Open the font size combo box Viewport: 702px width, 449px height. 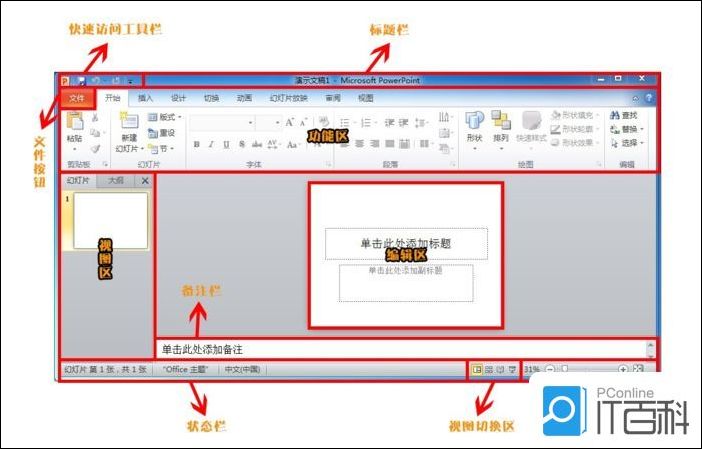[268, 122]
